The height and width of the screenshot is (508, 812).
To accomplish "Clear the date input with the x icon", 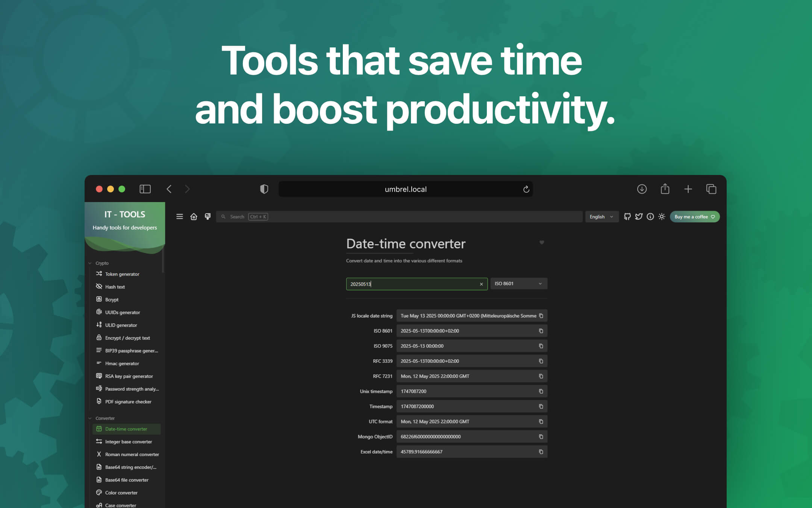I will pyautogui.click(x=481, y=284).
